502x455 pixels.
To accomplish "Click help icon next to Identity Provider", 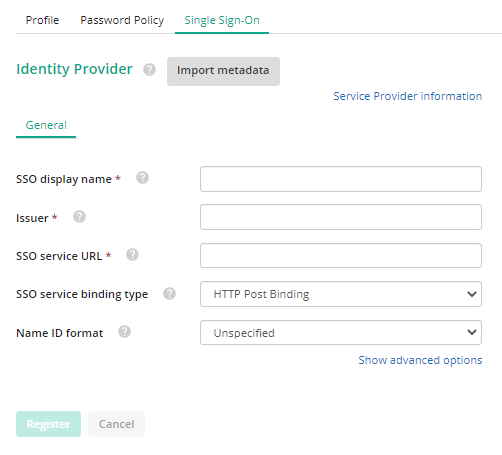I will (149, 70).
